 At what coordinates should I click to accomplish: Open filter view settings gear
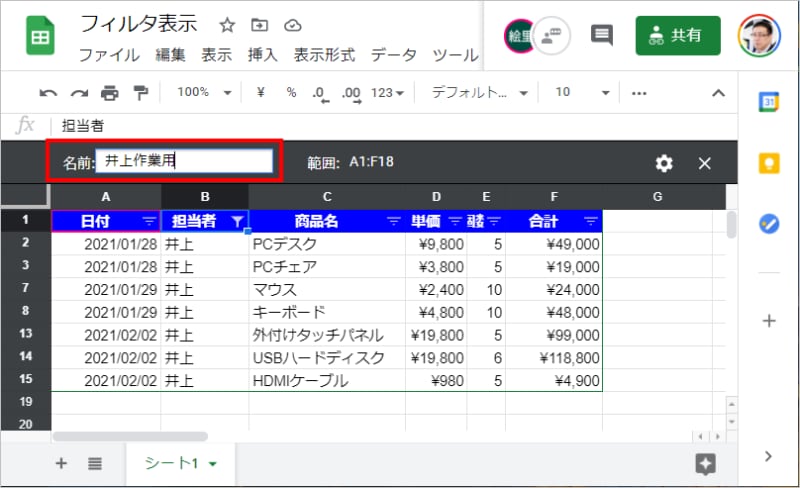(x=664, y=163)
